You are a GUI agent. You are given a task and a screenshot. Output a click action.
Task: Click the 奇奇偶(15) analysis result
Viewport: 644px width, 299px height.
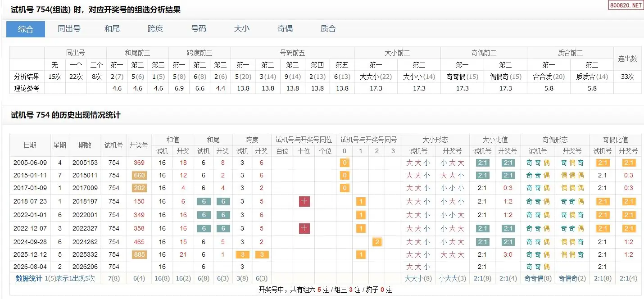point(462,77)
